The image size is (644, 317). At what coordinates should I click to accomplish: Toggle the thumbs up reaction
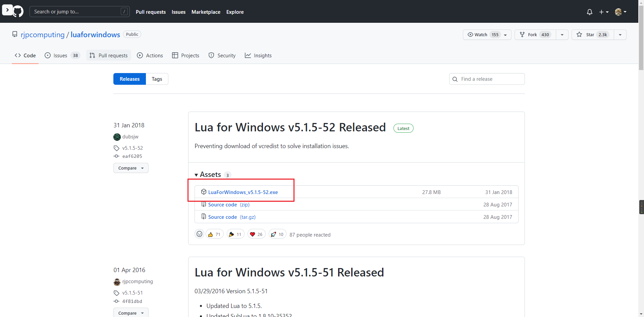coord(214,234)
